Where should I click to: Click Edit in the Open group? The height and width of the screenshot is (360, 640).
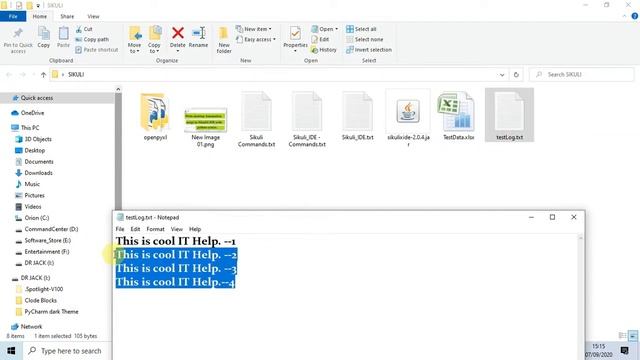320,39
